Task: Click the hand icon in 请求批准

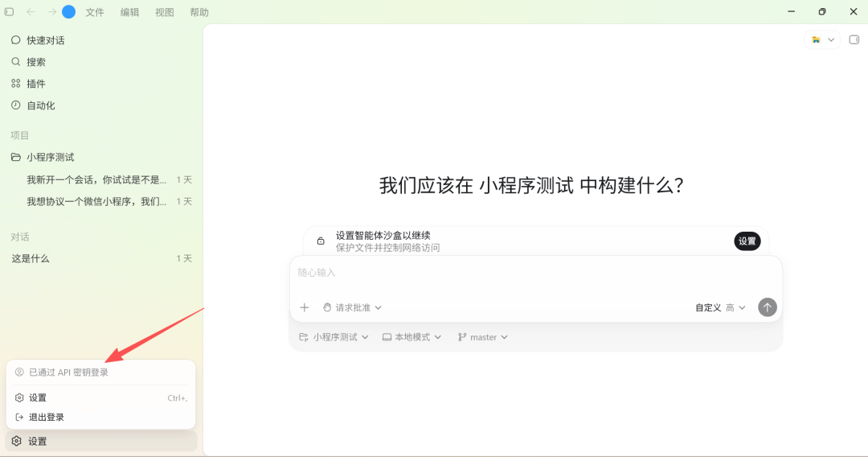Action: coord(327,307)
